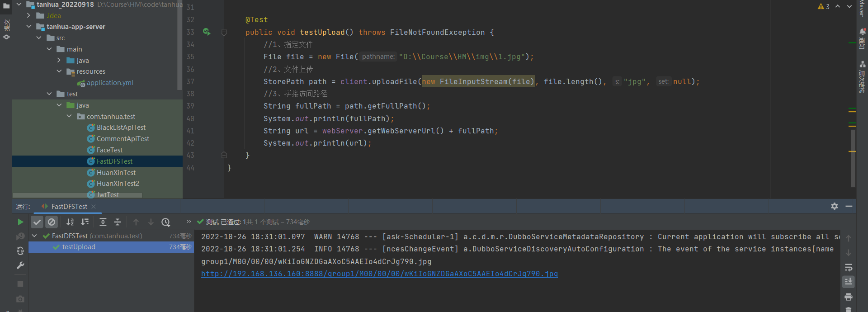868x312 pixels.
Task: Close the FastDFSTest run tab
Action: 94,207
